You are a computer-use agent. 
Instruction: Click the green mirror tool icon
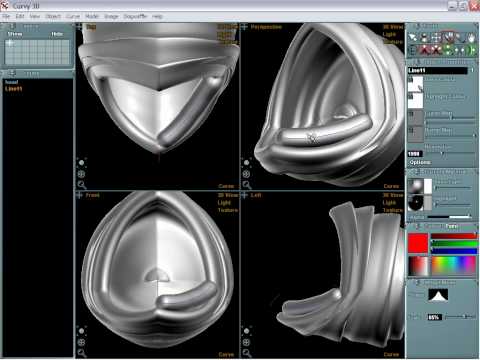tap(471, 50)
